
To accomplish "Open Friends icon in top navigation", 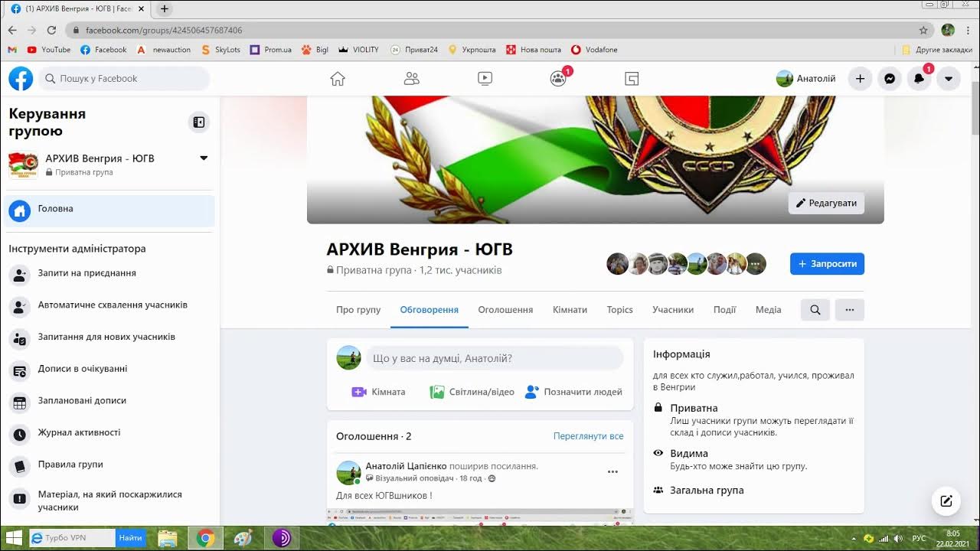I will 411,78.
